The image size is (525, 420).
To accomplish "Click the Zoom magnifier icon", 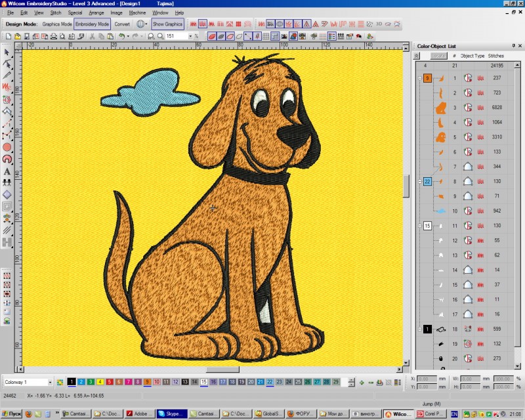I will [x=161, y=36].
